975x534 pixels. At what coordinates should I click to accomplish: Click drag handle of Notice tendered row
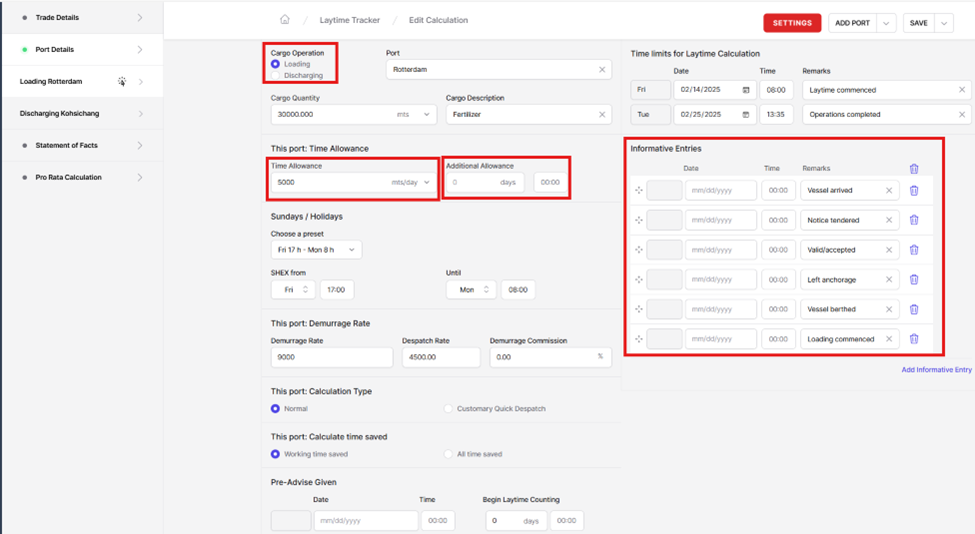[x=639, y=220]
